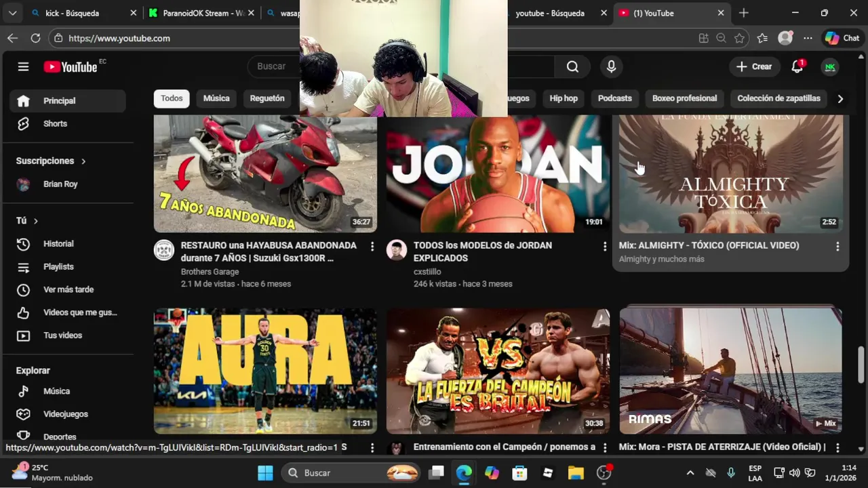Add page to favorites star
This screenshot has height=488, width=868.
click(x=739, y=39)
